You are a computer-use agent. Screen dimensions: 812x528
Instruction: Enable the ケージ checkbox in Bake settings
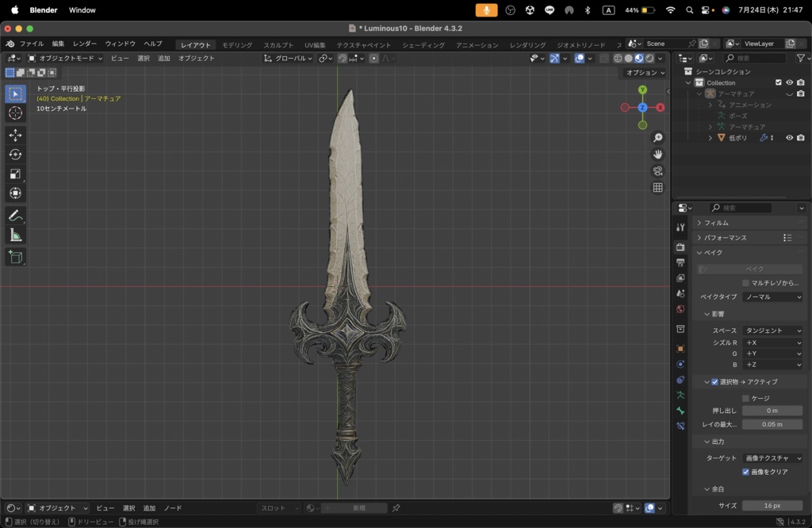click(745, 398)
